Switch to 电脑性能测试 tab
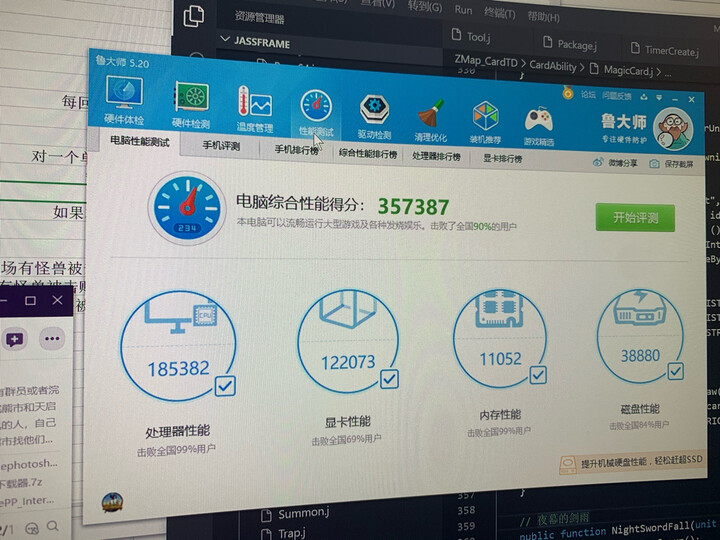The height and width of the screenshot is (540, 720). 140,141
